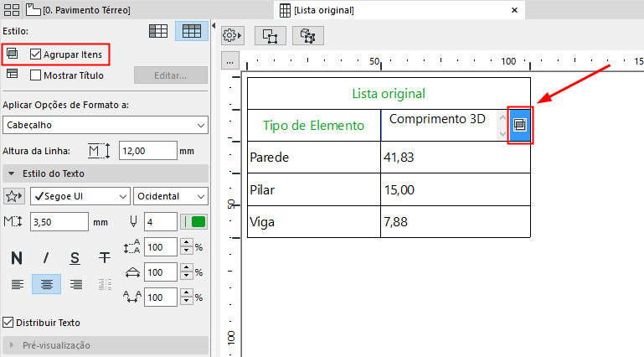
Task: Click the merge icon in the Comprimento 3D cell
Action: point(519,124)
